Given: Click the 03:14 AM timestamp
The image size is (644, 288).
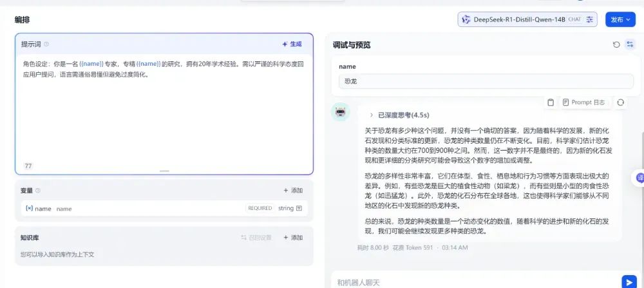Looking at the screenshot, I should coord(455,248).
